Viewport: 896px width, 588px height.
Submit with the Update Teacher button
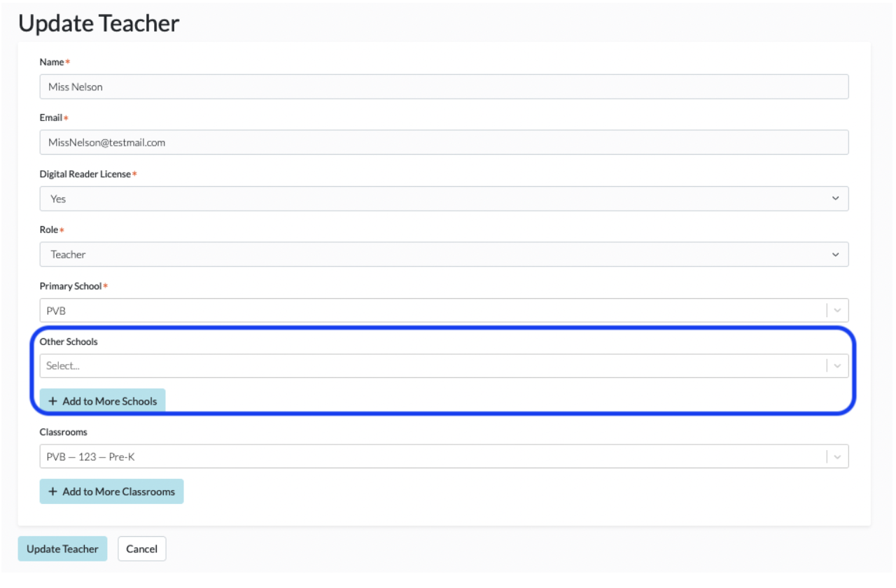coord(62,549)
